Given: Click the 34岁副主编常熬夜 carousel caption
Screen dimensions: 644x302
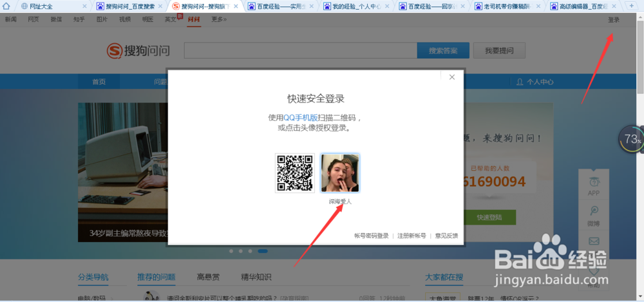Looking at the screenshot, I should click(129, 233).
